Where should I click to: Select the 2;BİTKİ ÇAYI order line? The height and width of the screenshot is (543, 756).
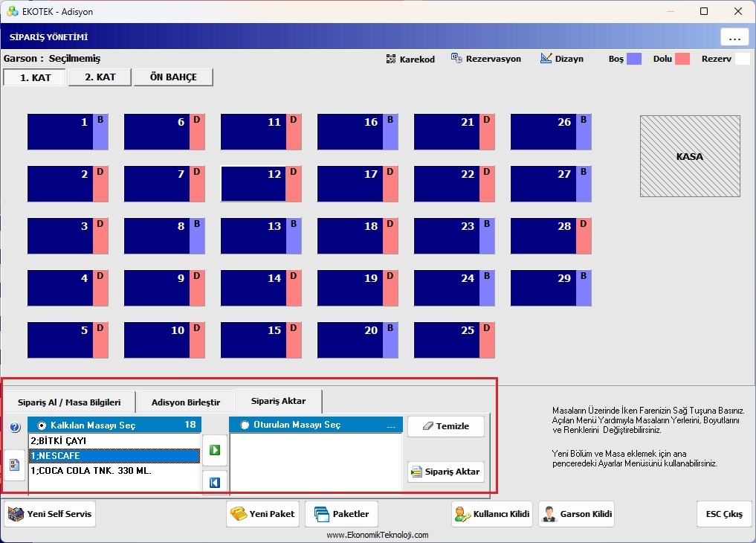pos(114,441)
